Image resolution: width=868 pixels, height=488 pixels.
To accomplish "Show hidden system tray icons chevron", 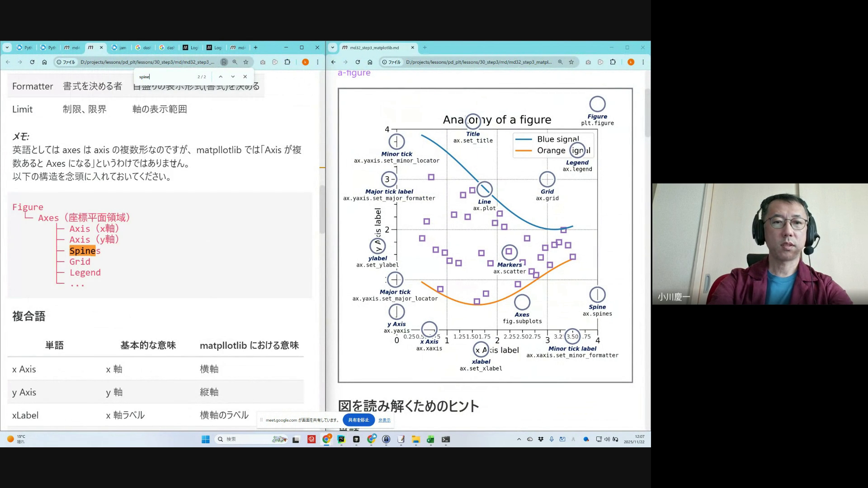I will tap(519, 439).
